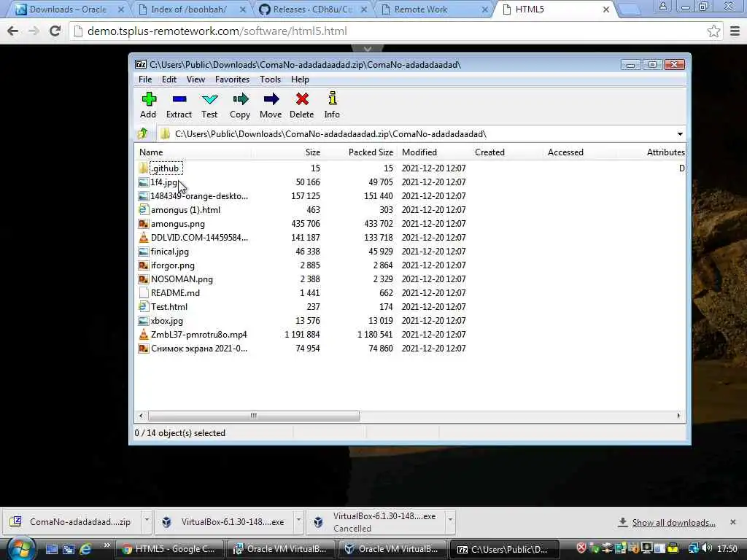Click the Test archive icon
The height and width of the screenshot is (560, 747).
tap(209, 99)
